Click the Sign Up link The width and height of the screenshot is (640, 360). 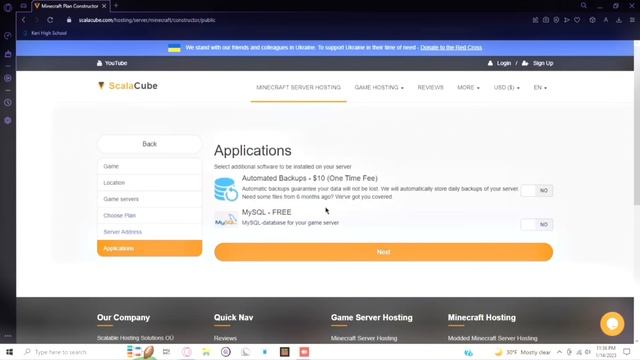(538, 63)
